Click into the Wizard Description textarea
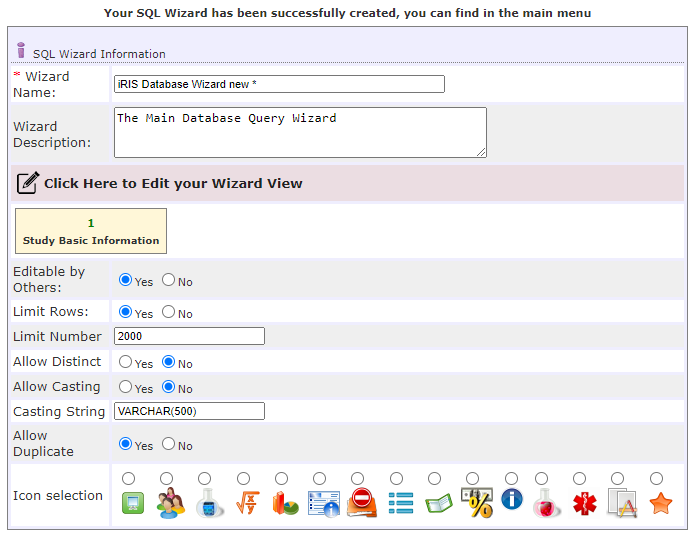Viewport: 695px width, 537px height. (x=301, y=132)
